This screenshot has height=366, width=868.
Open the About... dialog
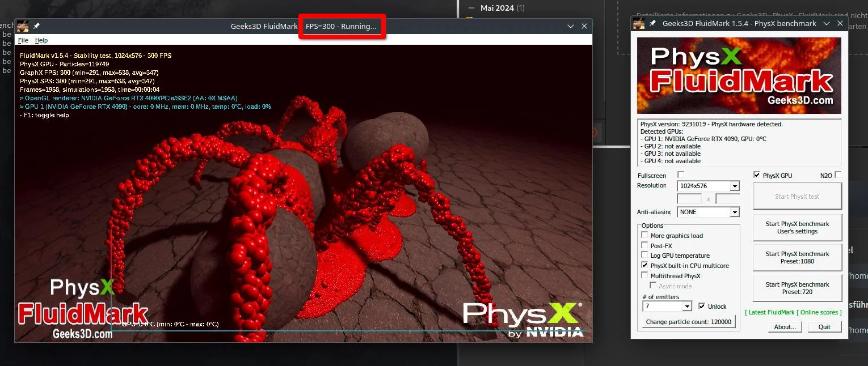coord(785,327)
